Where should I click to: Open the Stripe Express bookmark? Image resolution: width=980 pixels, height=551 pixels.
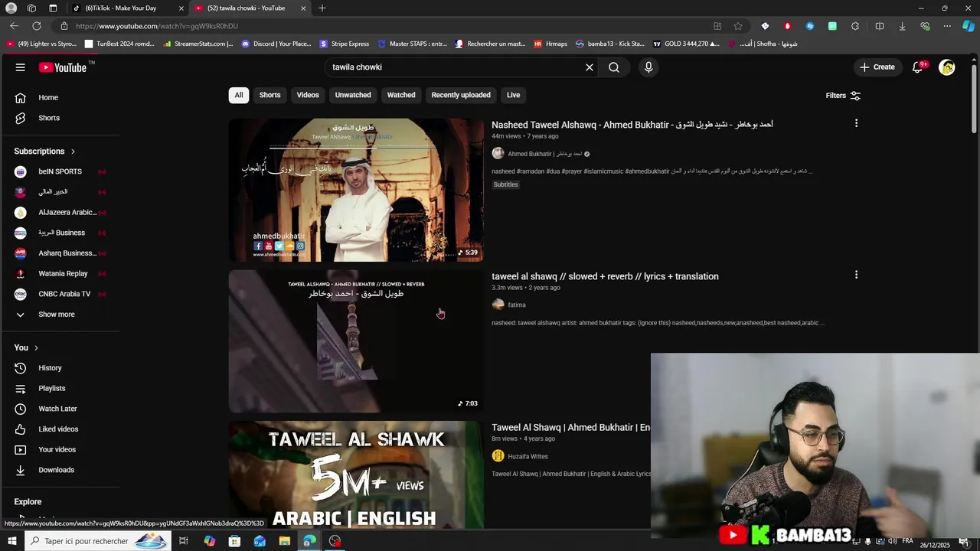point(345,44)
